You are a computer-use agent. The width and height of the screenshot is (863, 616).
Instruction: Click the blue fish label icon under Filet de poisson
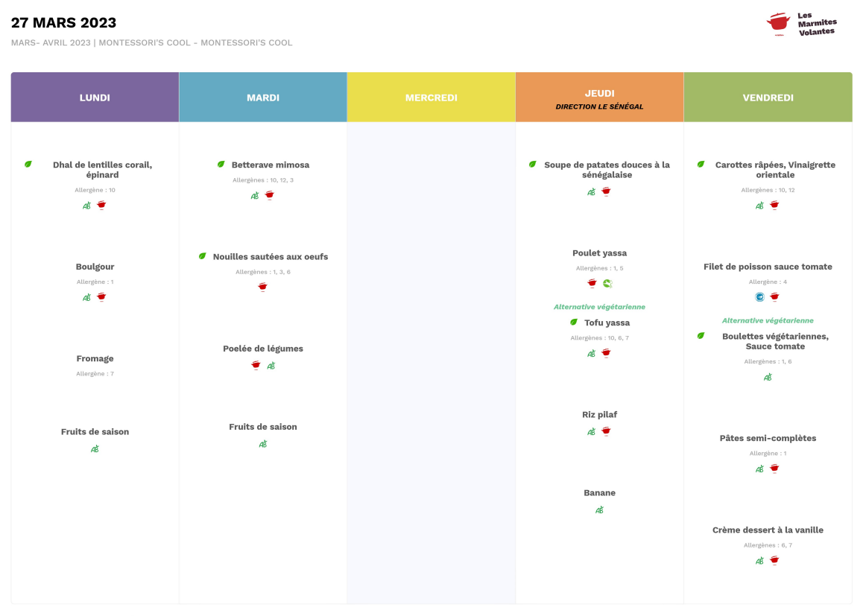[x=759, y=297]
